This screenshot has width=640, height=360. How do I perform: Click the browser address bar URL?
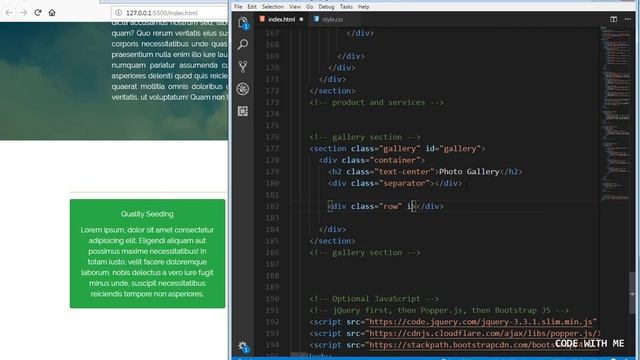tap(162, 13)
